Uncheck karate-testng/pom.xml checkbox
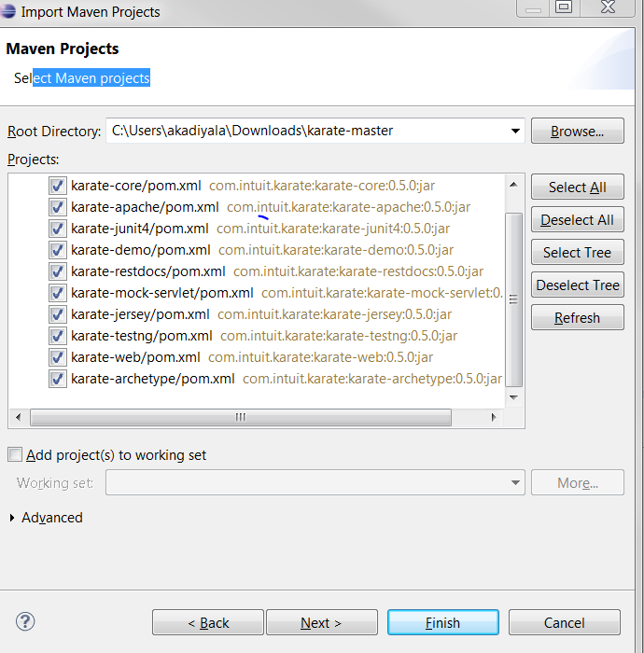 click(58, 336)
